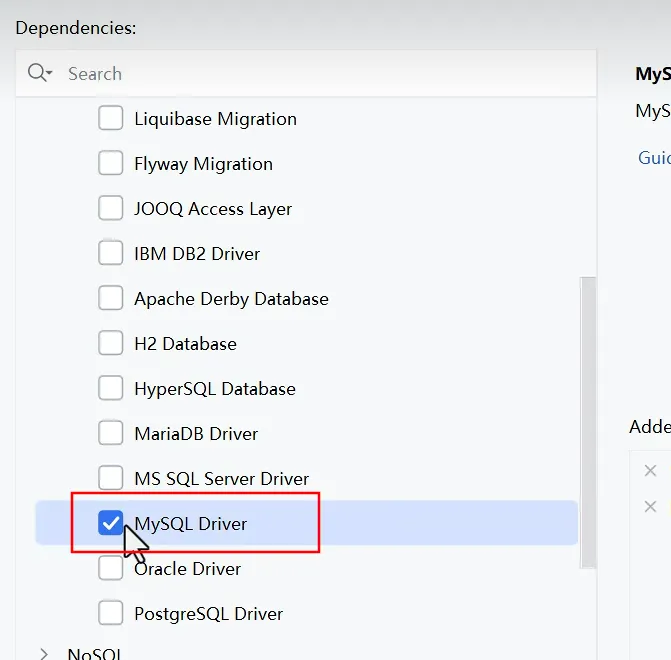Tick the JOOQ Access Layer checkbox
This screenshot has width=671, height=660.
110,209
